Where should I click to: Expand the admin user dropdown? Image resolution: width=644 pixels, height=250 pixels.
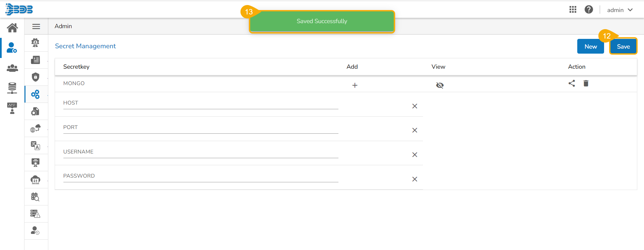pyautogui.click(x=620, y=10)
